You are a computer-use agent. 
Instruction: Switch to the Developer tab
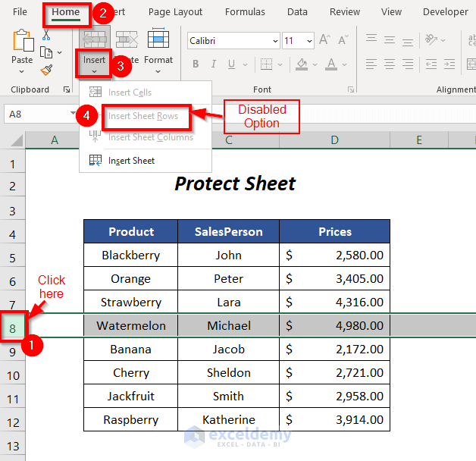tap(446, 12)
